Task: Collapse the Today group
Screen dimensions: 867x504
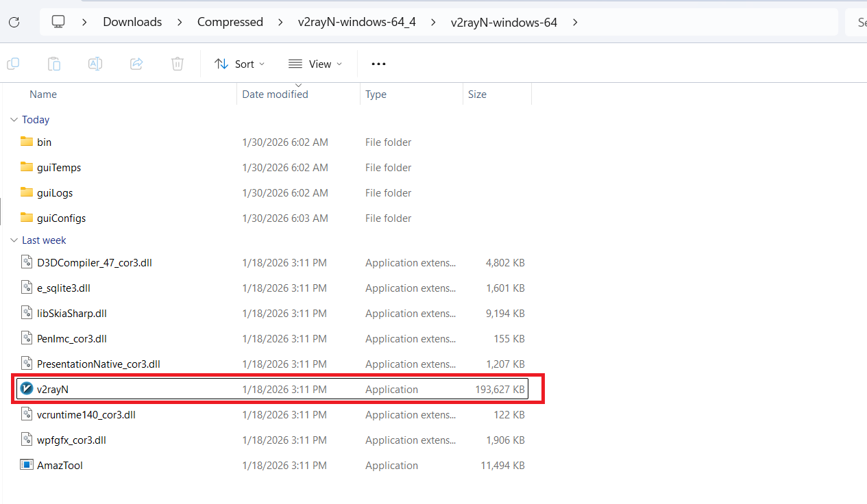Action: [x=14, y=120]
